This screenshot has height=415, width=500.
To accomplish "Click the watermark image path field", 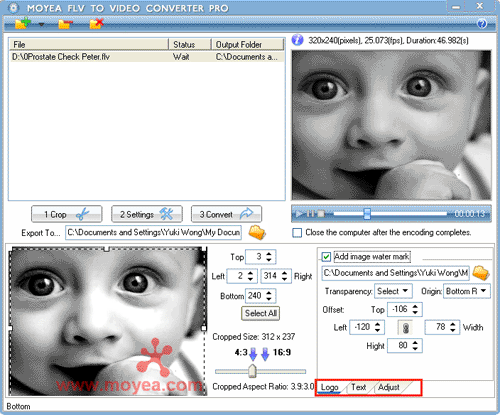I will click(x=396, y=273).
